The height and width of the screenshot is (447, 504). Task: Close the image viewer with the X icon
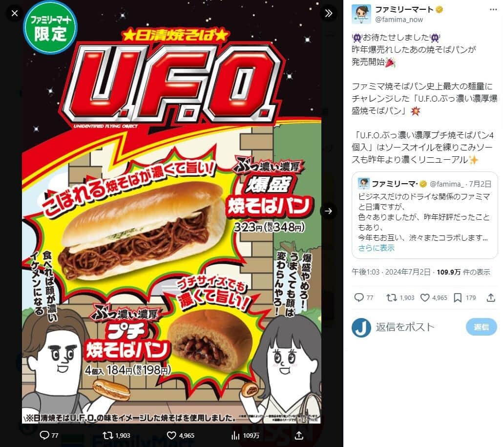[15, 13]
